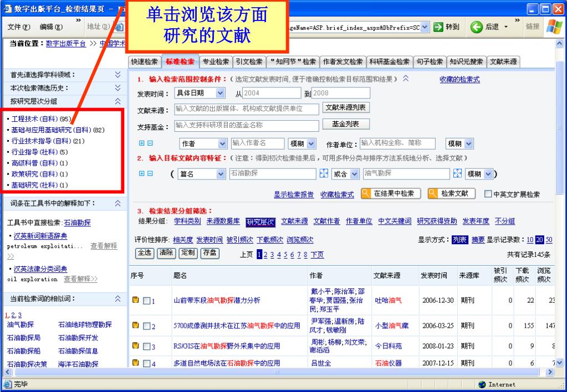The image size is (567, 392).
Task: Click the plus icon in the 篇名 row
Action: [142, 174]
